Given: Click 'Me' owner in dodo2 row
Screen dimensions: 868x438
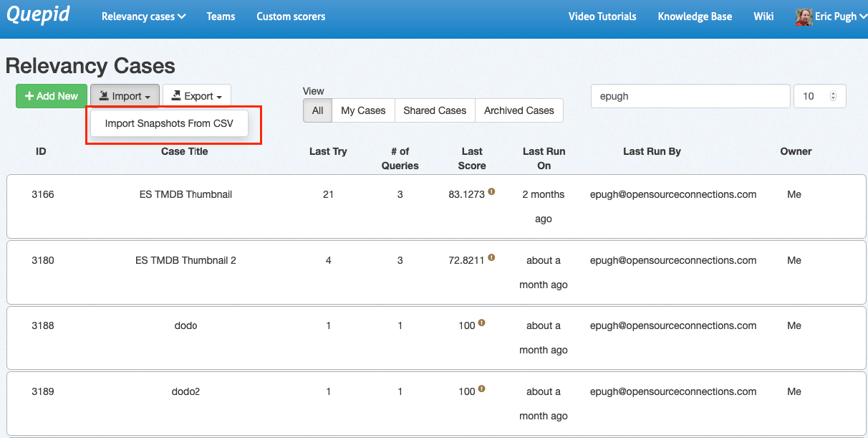Looking at the screenshot, I should 794,391.
